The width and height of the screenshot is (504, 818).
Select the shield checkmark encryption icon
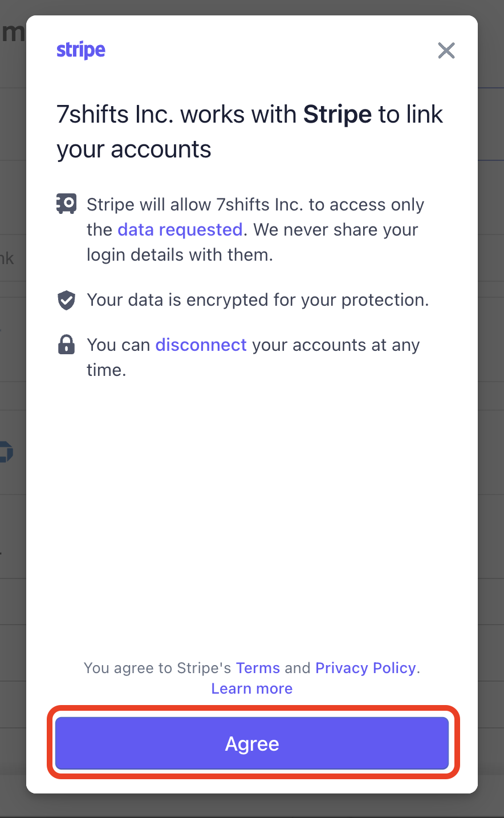pos(67,299)
